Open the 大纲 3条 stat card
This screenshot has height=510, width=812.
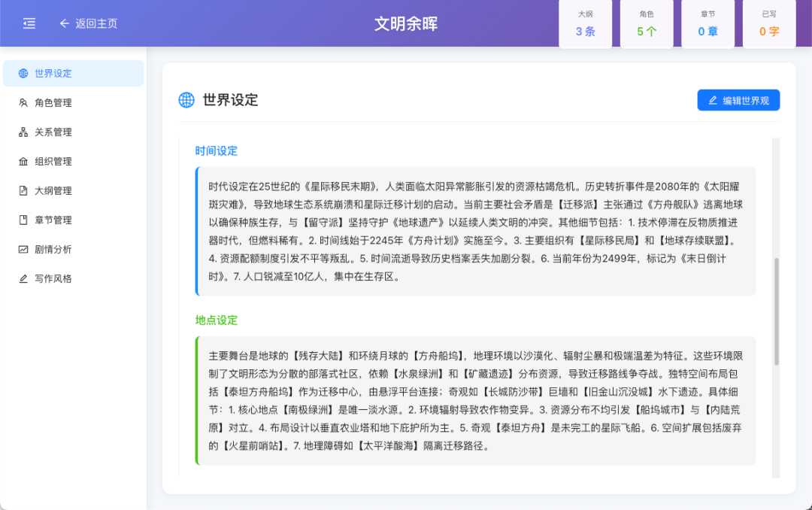[x=585, y=23]
